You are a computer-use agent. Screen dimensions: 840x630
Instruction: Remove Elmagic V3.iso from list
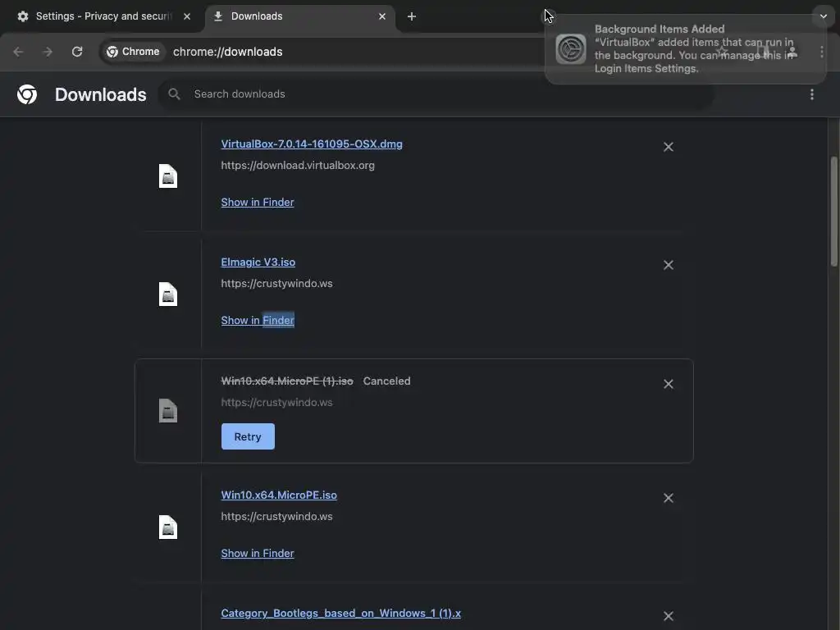(x=668, y=265)
